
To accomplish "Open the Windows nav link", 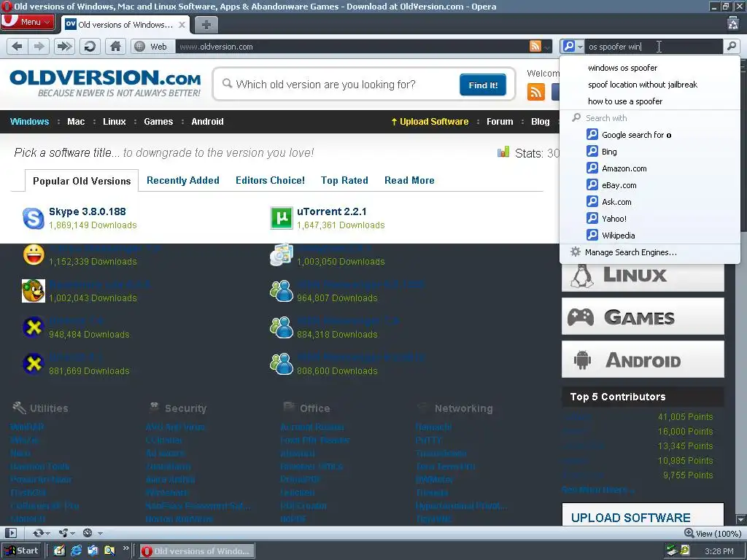I will [x=29, y=122].
